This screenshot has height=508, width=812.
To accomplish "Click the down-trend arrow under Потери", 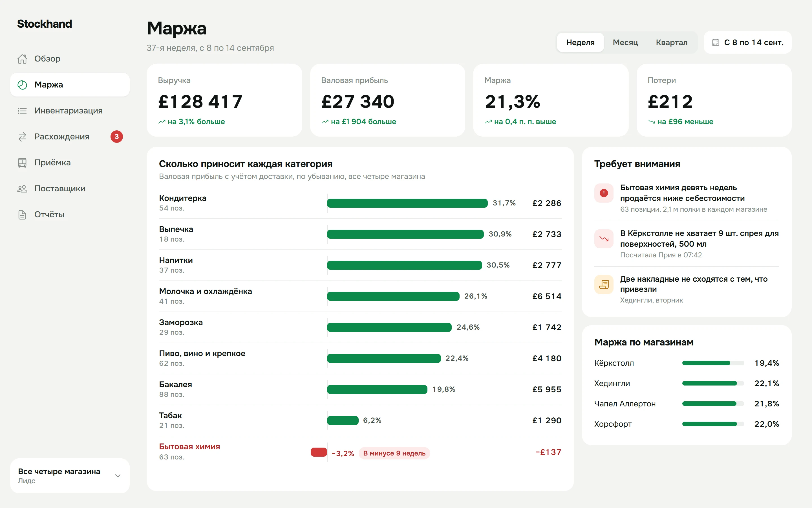I will (x=651, y=122).
